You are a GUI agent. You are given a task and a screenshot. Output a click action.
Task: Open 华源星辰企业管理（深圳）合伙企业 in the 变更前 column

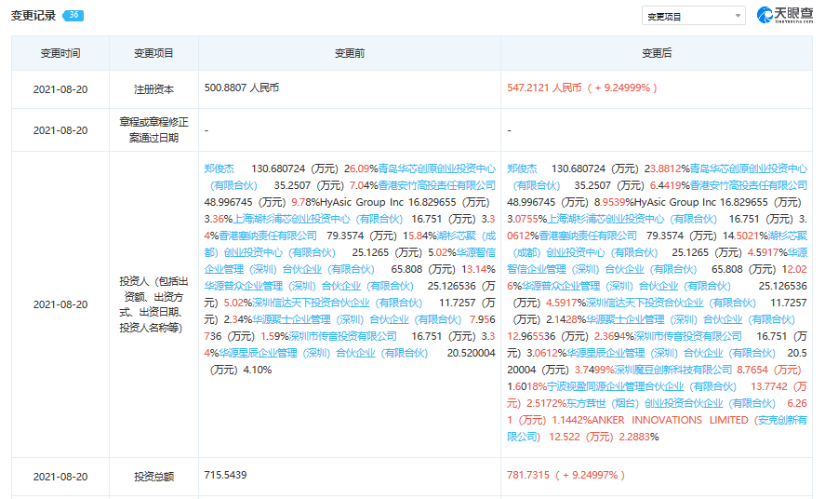(324, 353)
